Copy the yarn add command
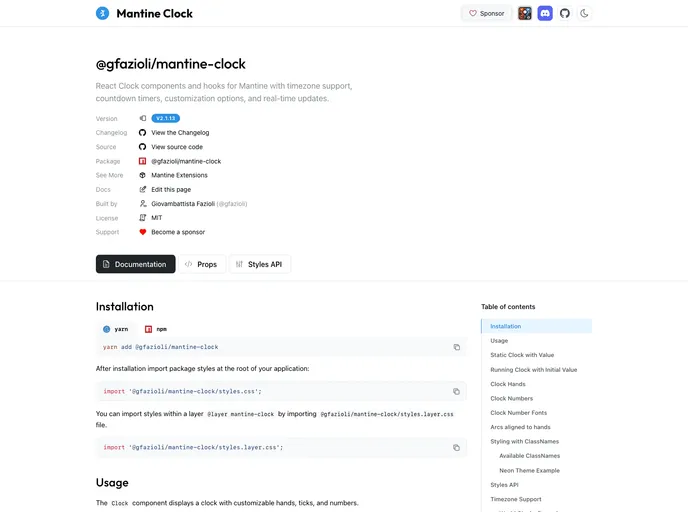This screenshot has height=512, width=688. point(456,347)
